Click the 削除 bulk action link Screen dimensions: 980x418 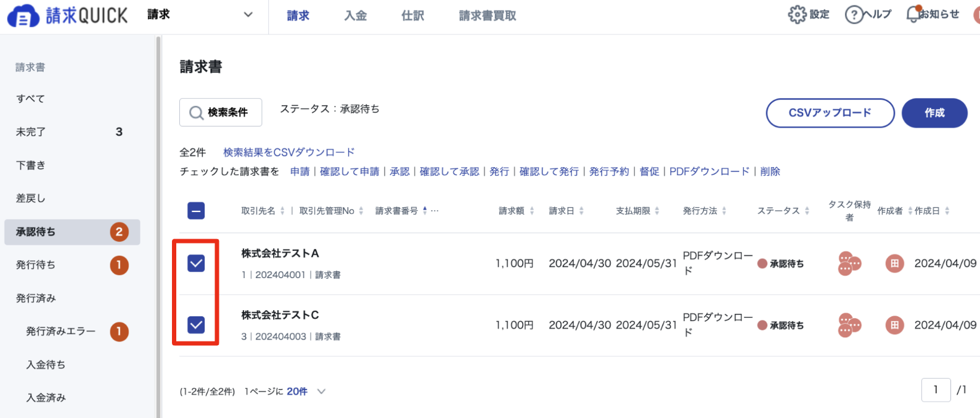pyautogui.click(x=770, y=171)
